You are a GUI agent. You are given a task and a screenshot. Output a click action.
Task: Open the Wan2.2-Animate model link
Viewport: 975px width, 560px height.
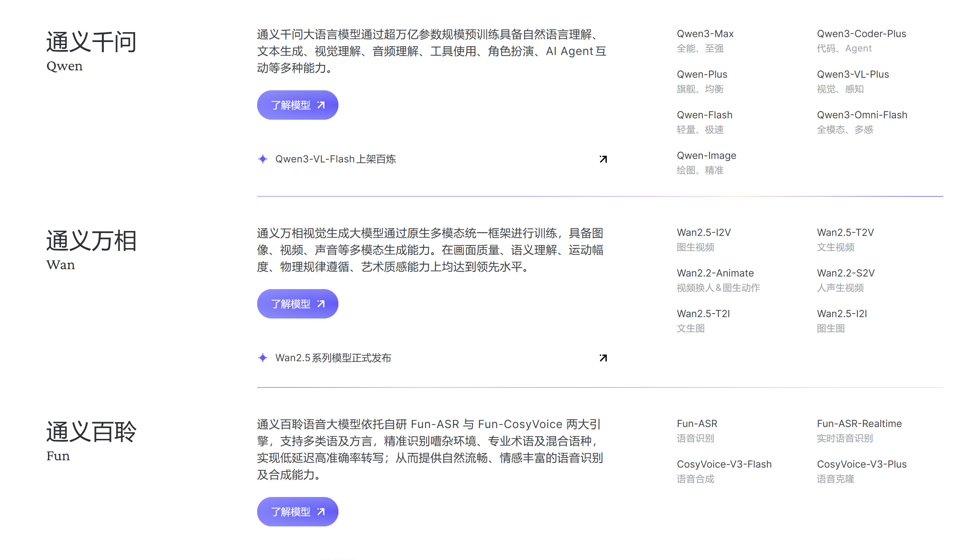pyautogui.click(x=715, y=273)
